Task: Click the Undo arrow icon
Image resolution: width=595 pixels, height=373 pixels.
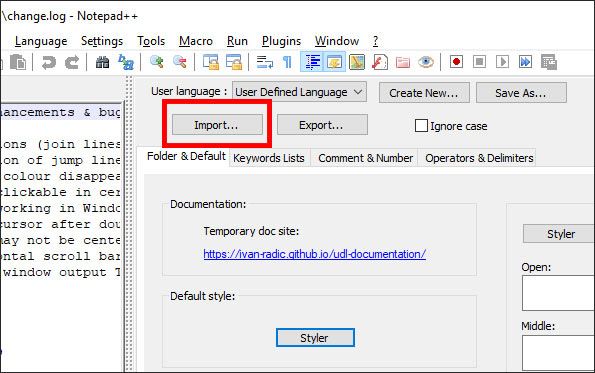Action: click(x=49, y=62)
